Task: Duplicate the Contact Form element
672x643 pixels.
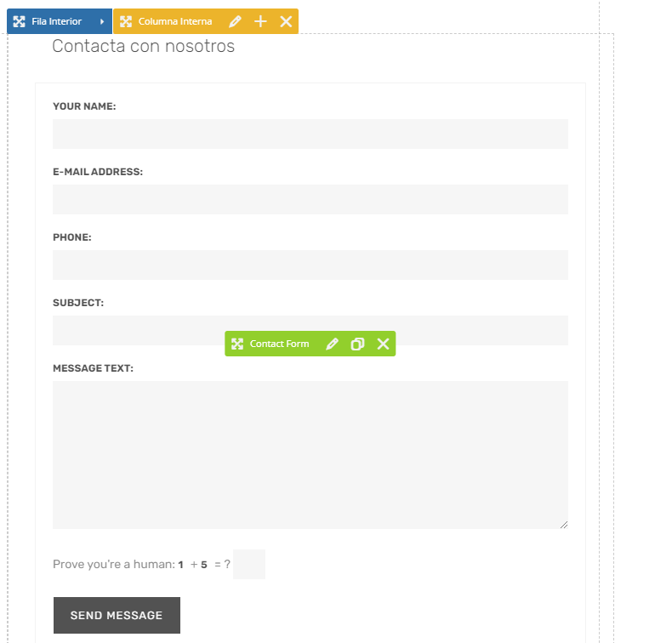Action: tap(357, 344)
